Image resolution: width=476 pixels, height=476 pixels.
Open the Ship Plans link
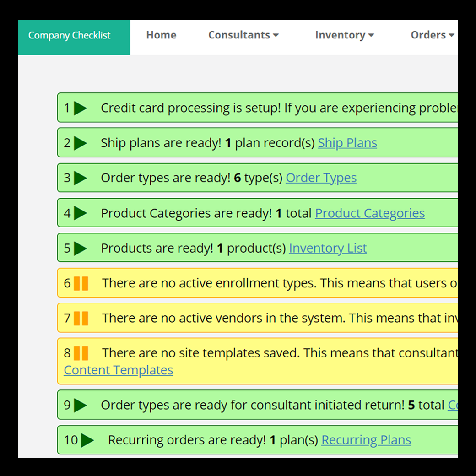click(347, 143)
